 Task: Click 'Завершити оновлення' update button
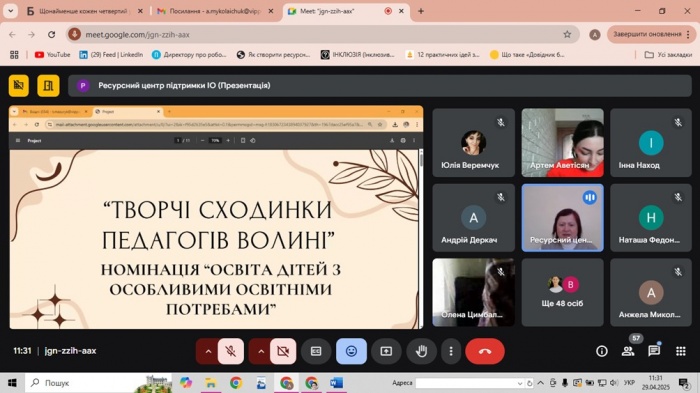point(651,34)
